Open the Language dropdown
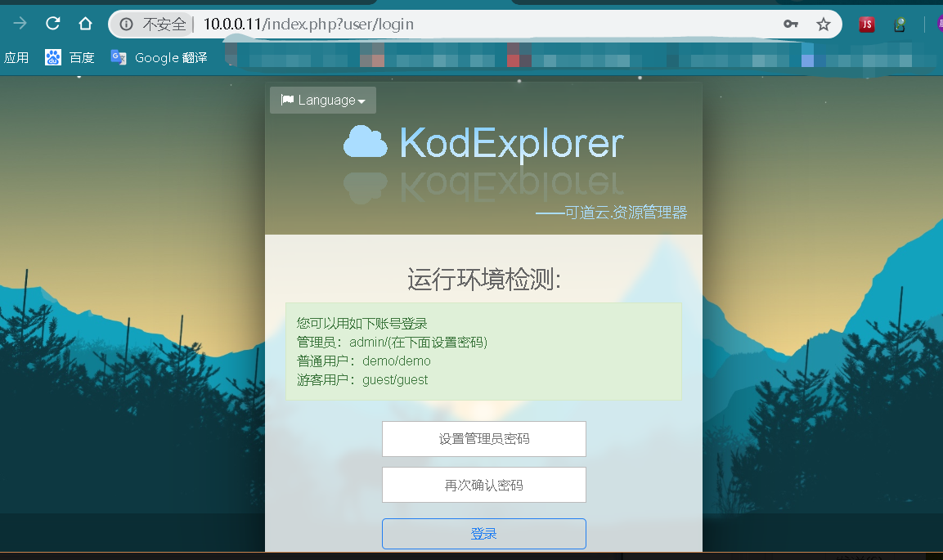 pyautogui.click(x=323, y=101)
